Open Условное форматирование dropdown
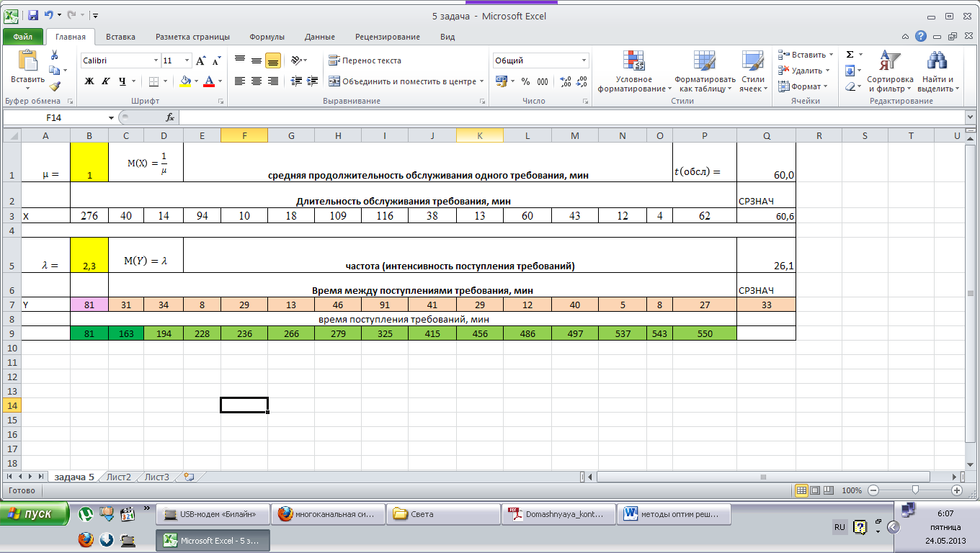Screen dimensions: 980x553 click(x=634, y=71)
